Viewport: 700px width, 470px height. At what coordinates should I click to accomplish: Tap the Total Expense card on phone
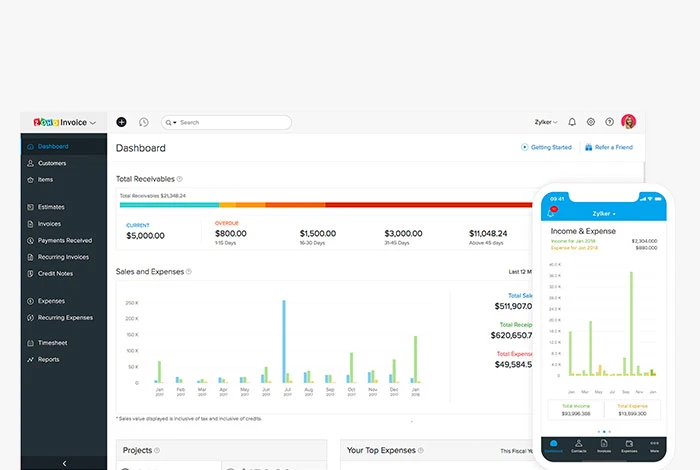click(x=632, y=410)
